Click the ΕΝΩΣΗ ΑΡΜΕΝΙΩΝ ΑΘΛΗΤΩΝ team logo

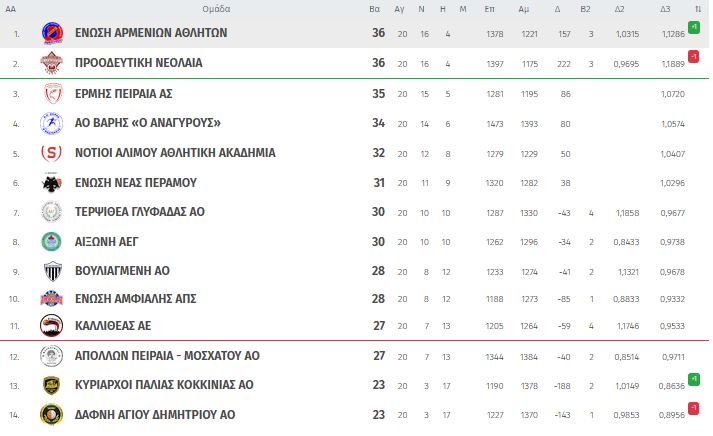(x=52, y=33)
